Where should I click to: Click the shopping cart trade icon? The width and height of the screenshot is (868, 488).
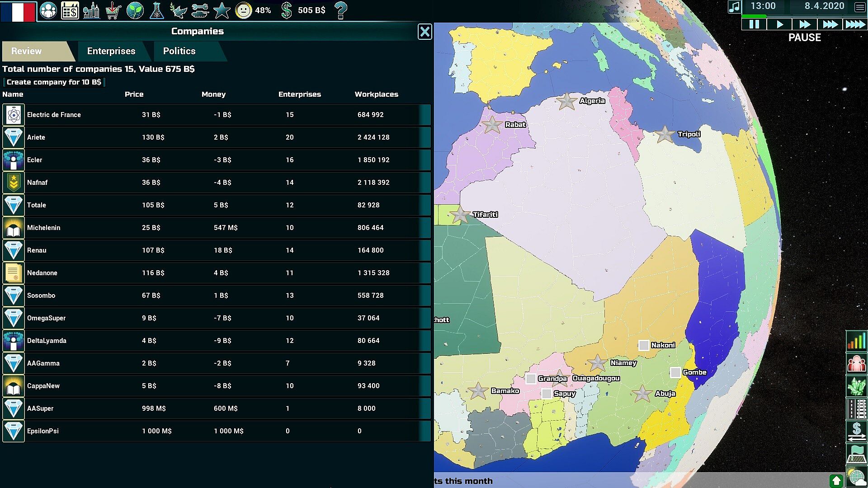tap(113, 10)
